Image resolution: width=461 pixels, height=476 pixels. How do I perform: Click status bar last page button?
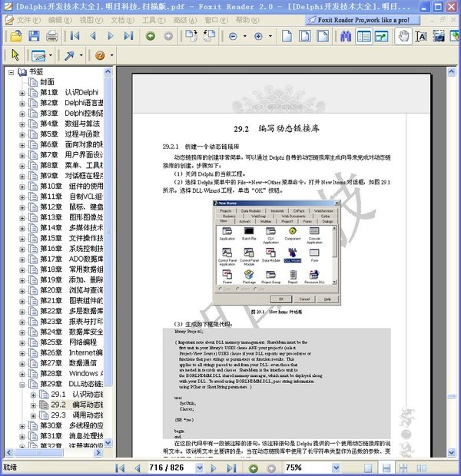click(x=231, y=468)
